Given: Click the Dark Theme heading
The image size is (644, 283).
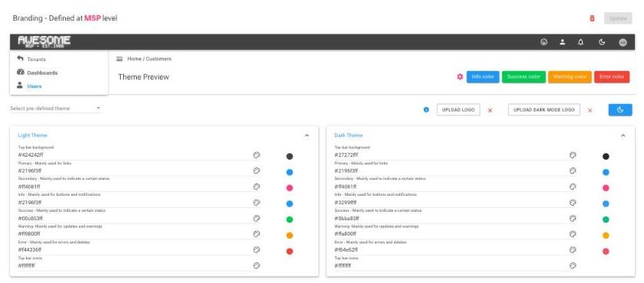Looking at the screenshot, I should (348, 135).
